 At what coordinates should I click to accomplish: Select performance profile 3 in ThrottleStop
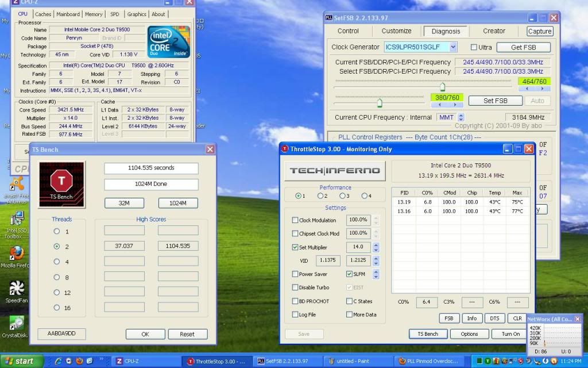(342, 195)
